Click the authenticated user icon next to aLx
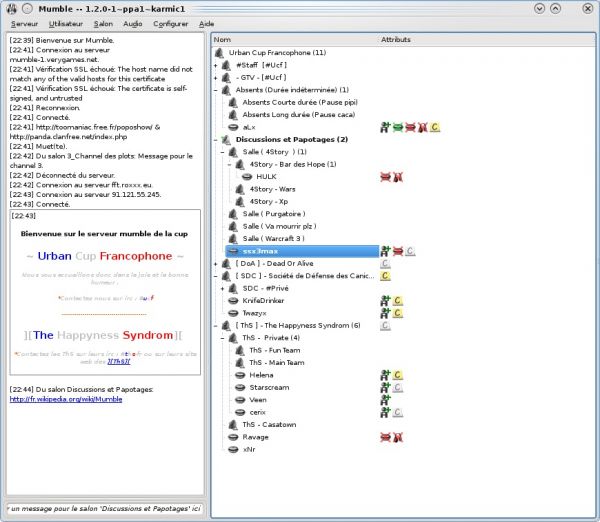The width and height of the screenshot is (600, 522). tap(385, 128)
